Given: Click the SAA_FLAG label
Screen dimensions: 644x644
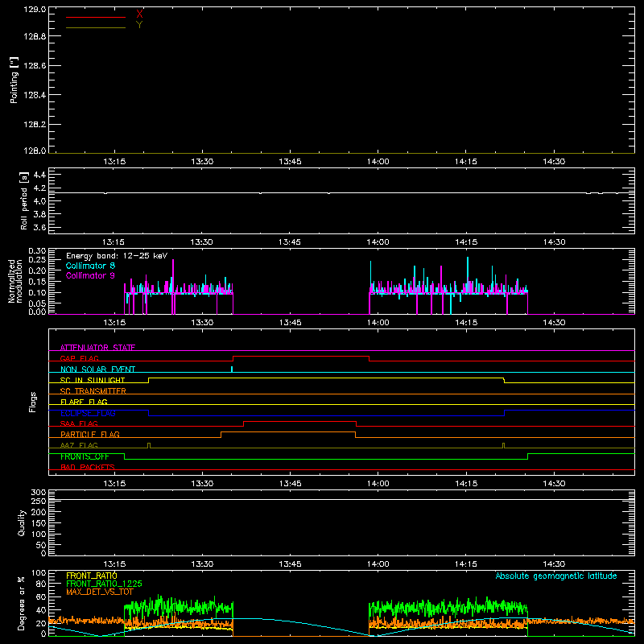Looking at the screenshot, I should (x=79, y=423).
